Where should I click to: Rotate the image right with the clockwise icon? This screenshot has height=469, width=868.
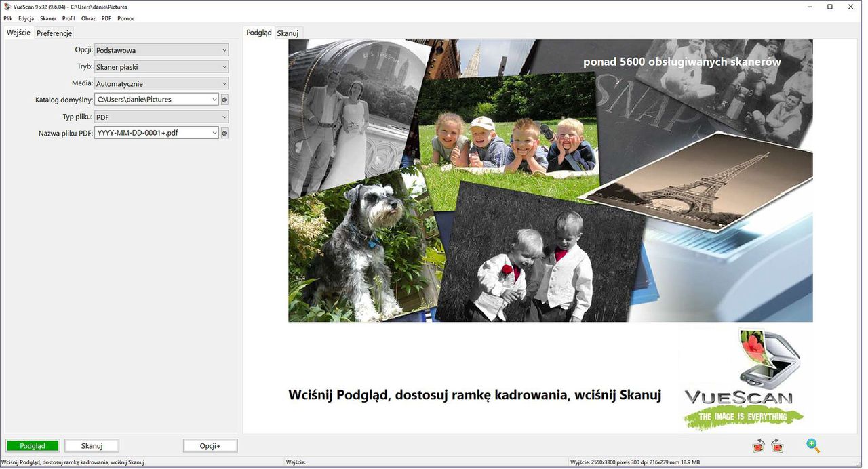(777, 446)
